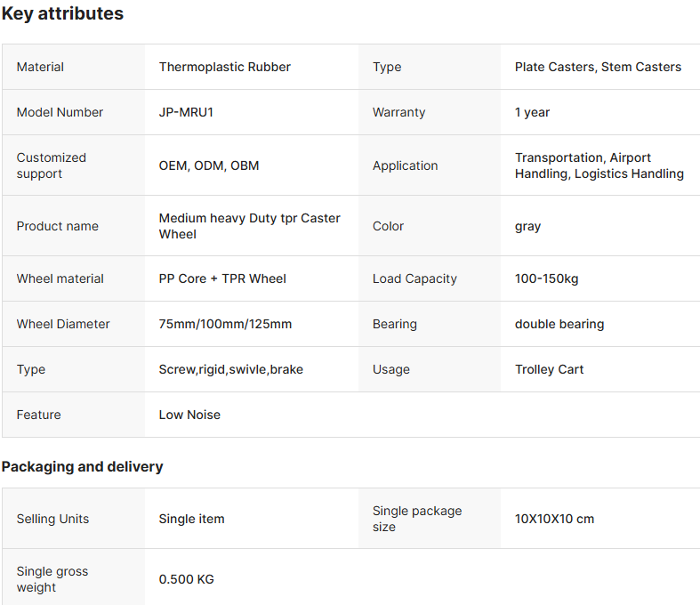700x605 pixels.
Task: Click the double bearing value
Action: pyautogui.click(x=559, y=324)
